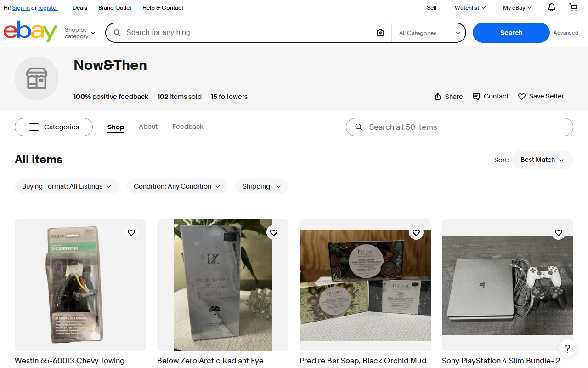Open Westin T-Connector product image
Viewport: 588px width, 368px height.
80,285
